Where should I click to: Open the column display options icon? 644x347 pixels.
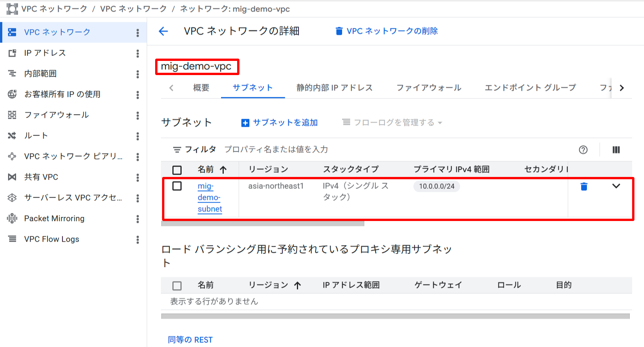click(x=616, y=150)
